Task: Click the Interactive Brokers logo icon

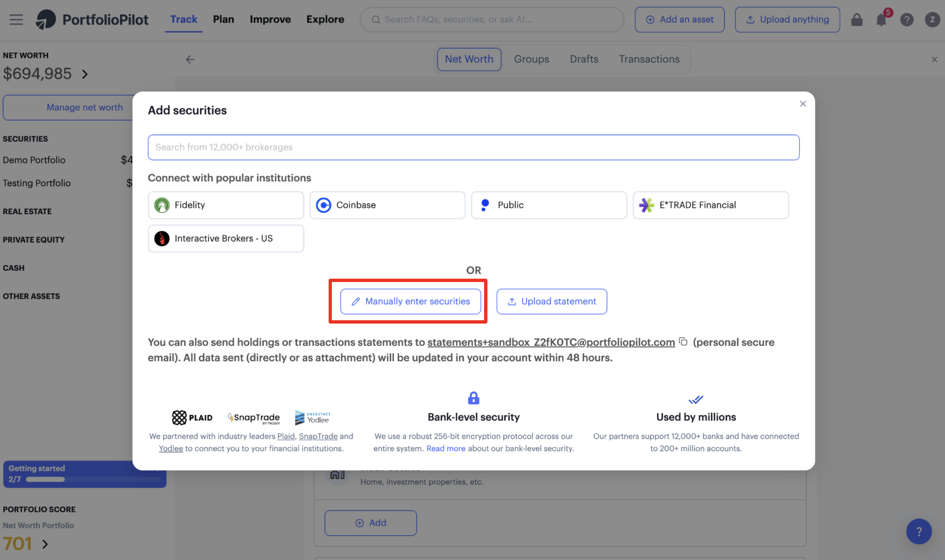Action: click(162, 239)
